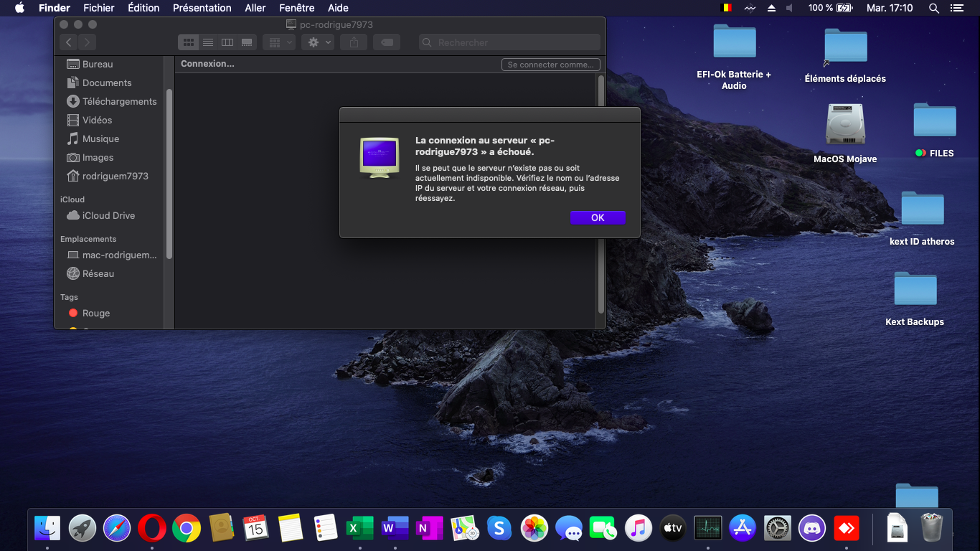This screenshot has height=551, width=980.
Task: Open Opera from the Dock
Action: click(x=152, y=529)
